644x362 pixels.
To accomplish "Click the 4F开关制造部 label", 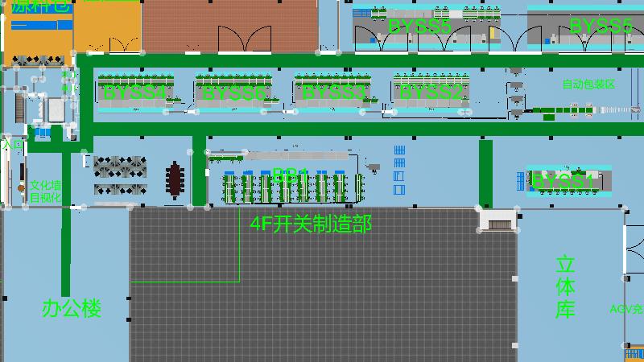I will (x=311, y=224).
